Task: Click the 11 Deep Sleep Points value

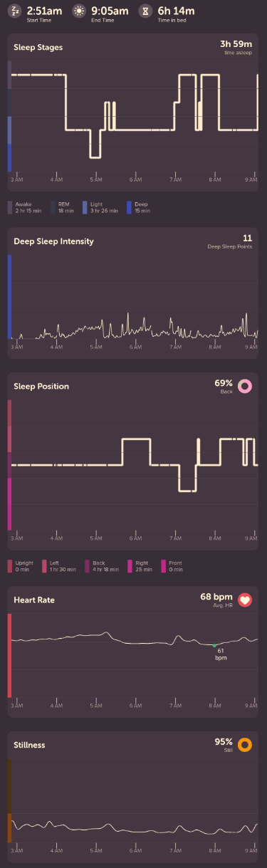Action: point(247,238)
